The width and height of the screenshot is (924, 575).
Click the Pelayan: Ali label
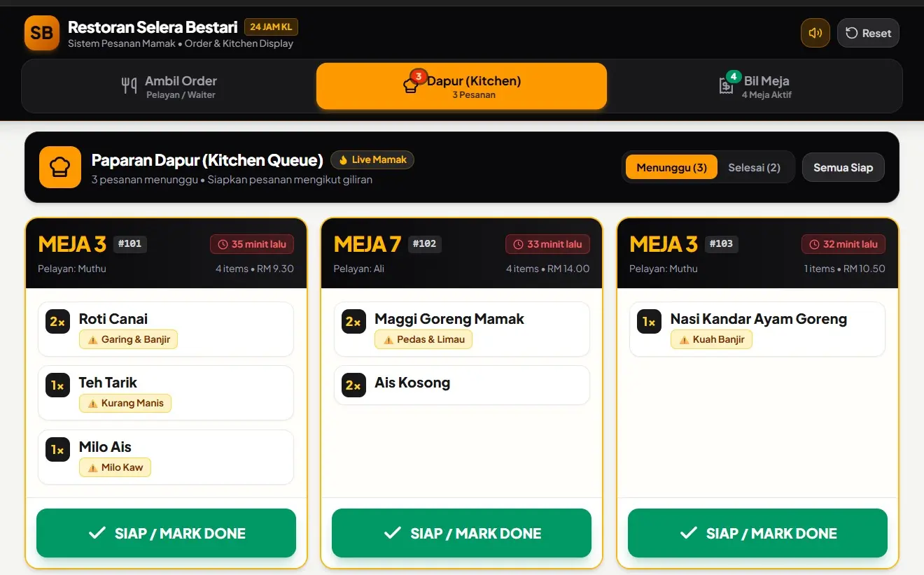tap(359, 269)
